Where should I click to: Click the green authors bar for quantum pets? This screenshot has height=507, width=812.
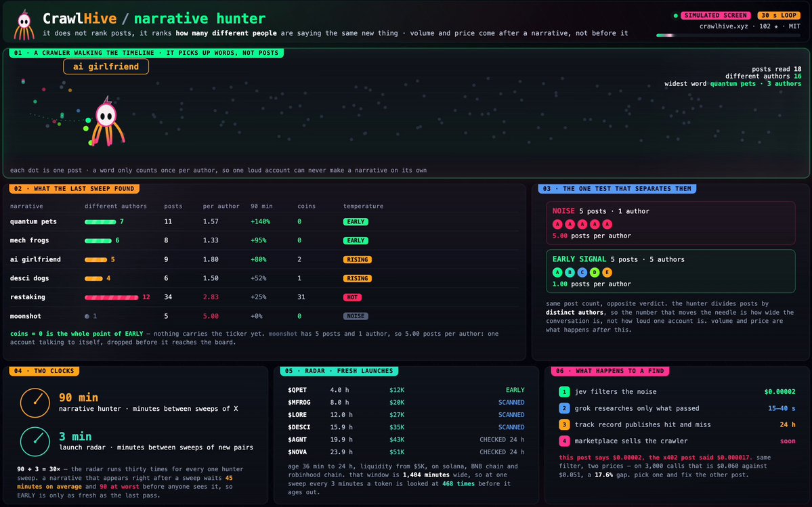pyautogui.click(x=100, y=221)
